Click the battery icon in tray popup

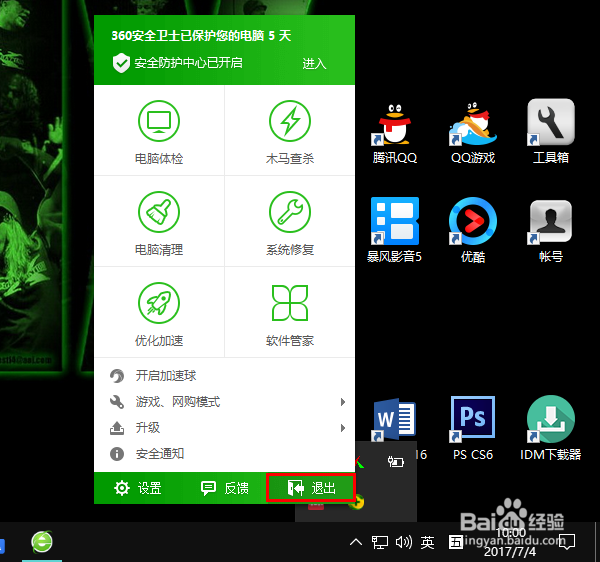[x=396, y=461]
